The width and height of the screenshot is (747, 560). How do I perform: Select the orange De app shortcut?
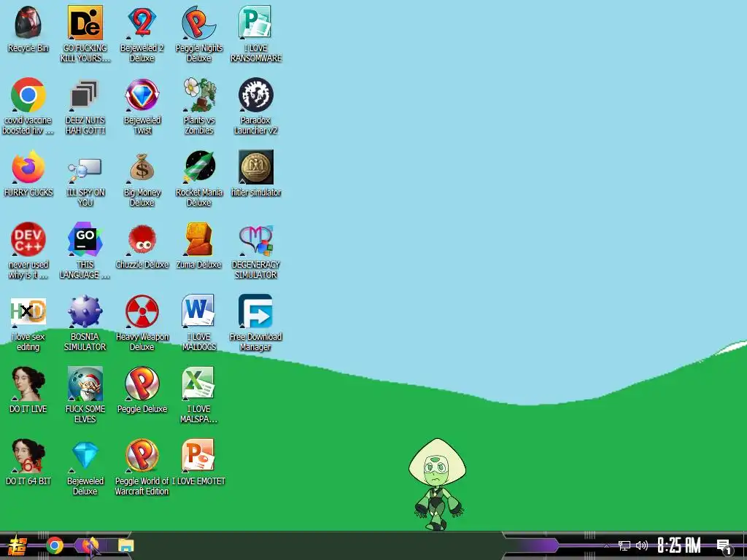[85, 23]
